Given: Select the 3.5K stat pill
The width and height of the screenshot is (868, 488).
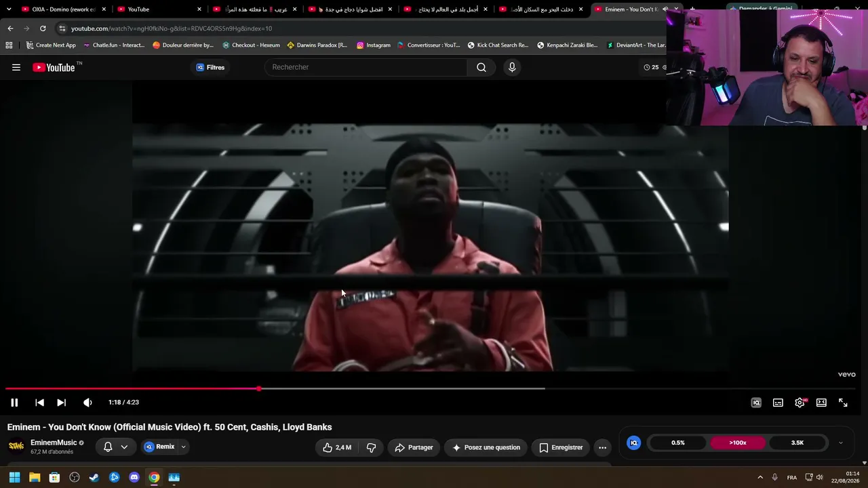Looking at the screenshot, I should 797,443.
